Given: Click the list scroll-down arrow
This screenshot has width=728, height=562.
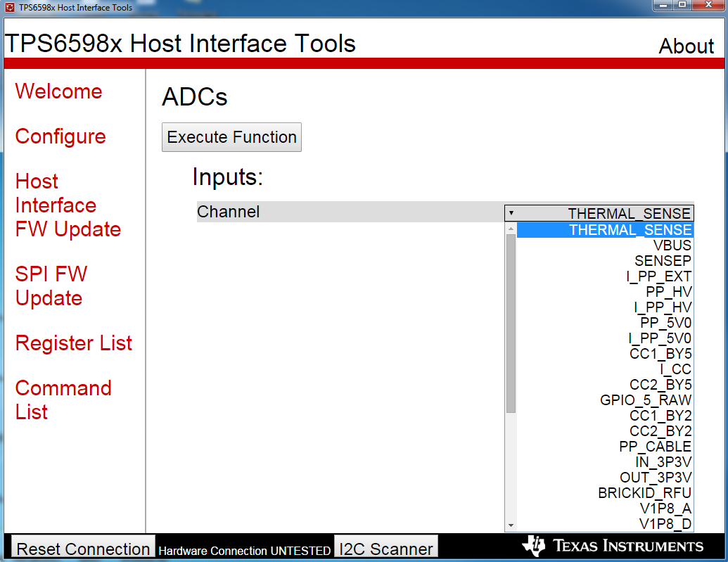Looking at the screenshot, I should [511, 525].
